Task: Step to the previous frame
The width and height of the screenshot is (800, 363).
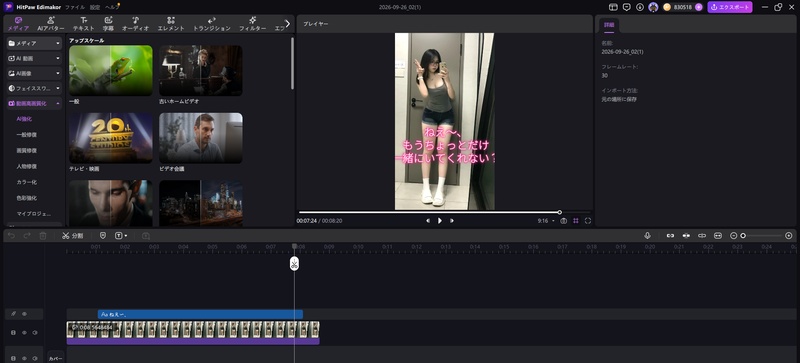Action: pyautogui.click(x=428, y=221)
